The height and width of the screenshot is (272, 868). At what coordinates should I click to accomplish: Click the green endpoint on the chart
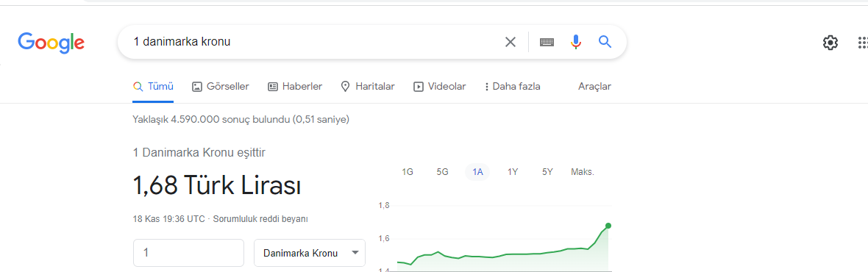click(608, 226)
